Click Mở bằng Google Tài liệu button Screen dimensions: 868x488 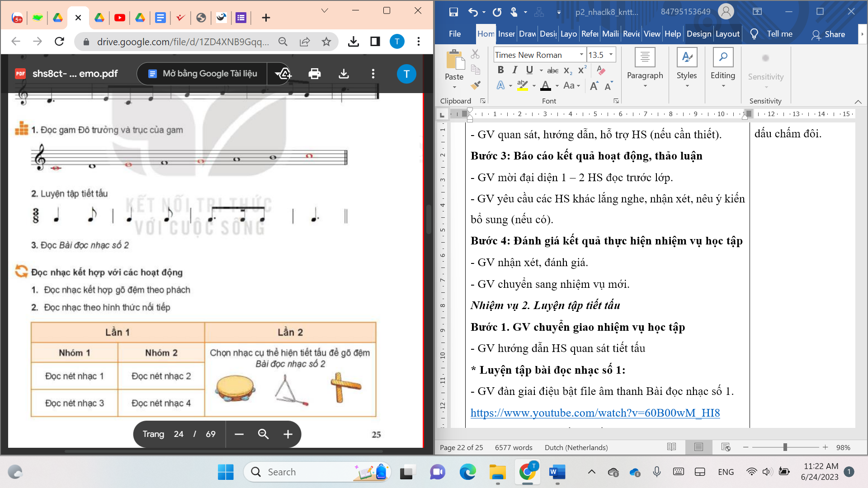point(202,74)
